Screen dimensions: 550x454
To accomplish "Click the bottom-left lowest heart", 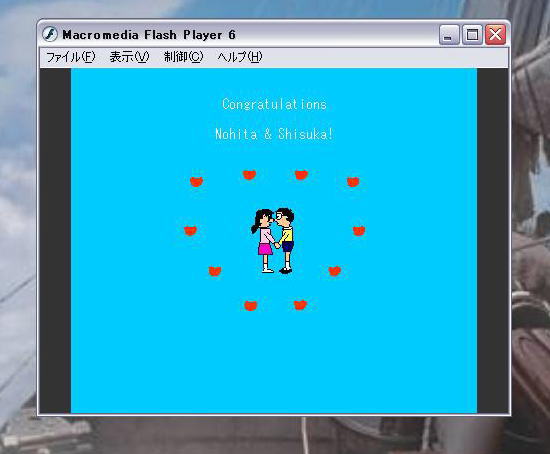I will [x=250, y=306].
